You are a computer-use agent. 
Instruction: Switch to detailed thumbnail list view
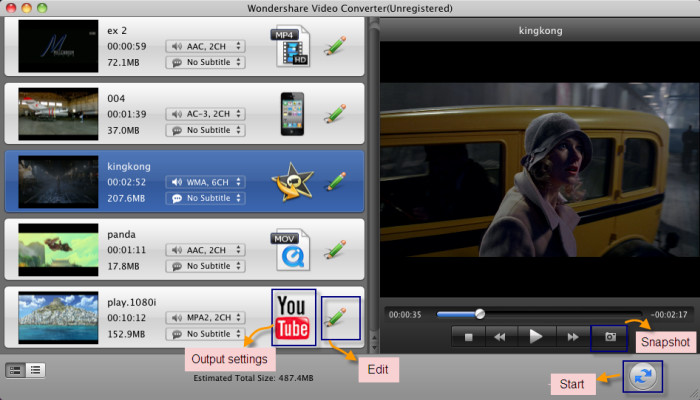[x=15, y=370]
